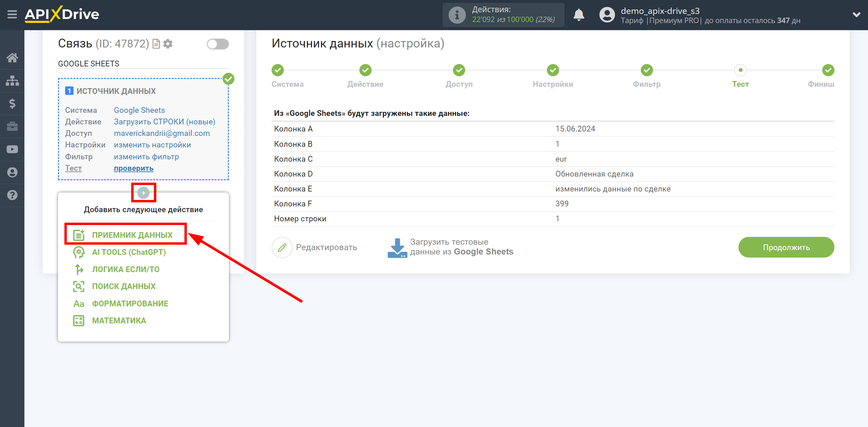Select ФОРМАТИРОВАНИЕ action
Image resolution: width=868 pixels, height=427 pixels.
click(x=130, y=304)
